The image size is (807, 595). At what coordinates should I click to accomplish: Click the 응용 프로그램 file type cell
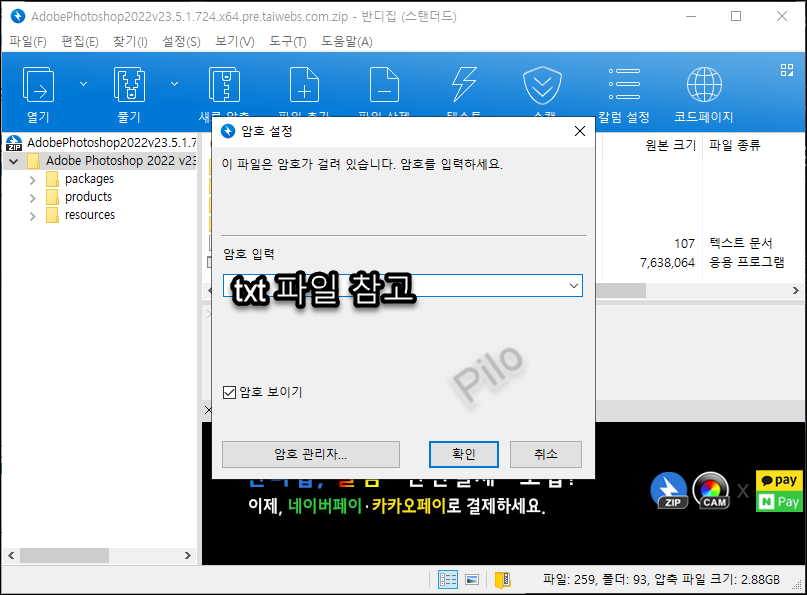[747, 262]
